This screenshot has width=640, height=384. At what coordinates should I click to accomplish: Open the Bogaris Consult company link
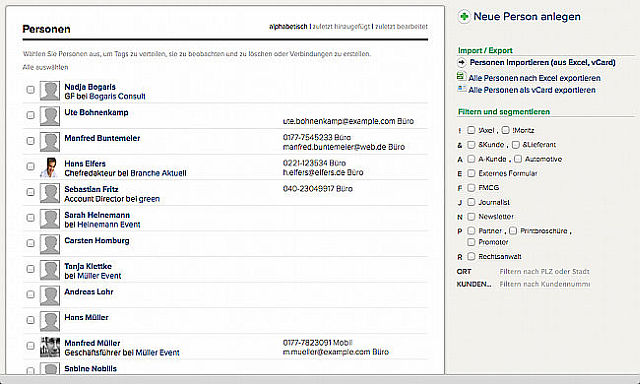coord(117,96)
